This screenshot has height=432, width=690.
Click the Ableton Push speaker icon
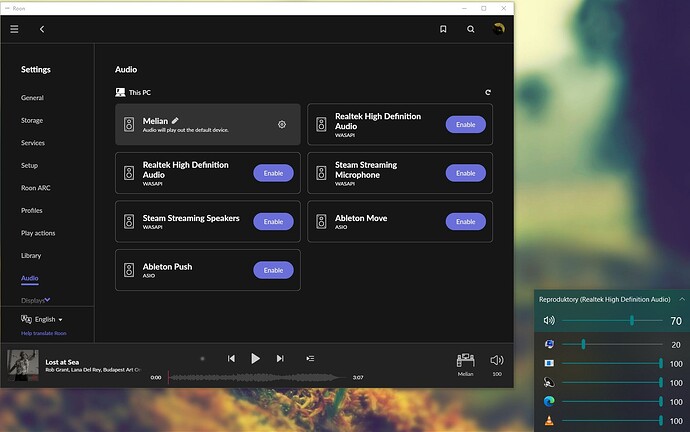129,270
